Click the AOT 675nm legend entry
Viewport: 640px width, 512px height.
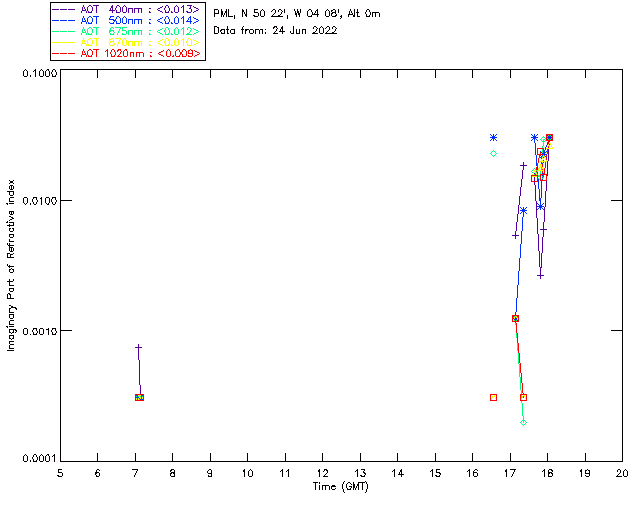click(127, 31)
